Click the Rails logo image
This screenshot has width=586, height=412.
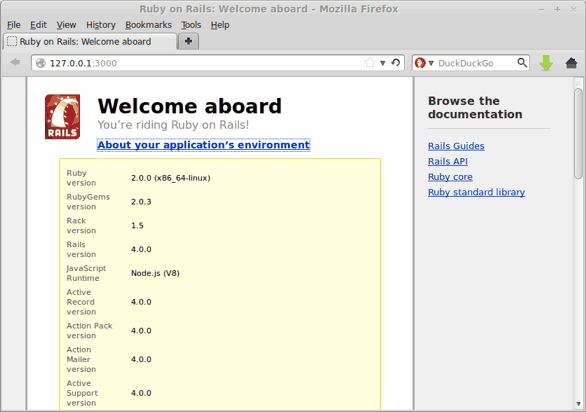(62, 117)
